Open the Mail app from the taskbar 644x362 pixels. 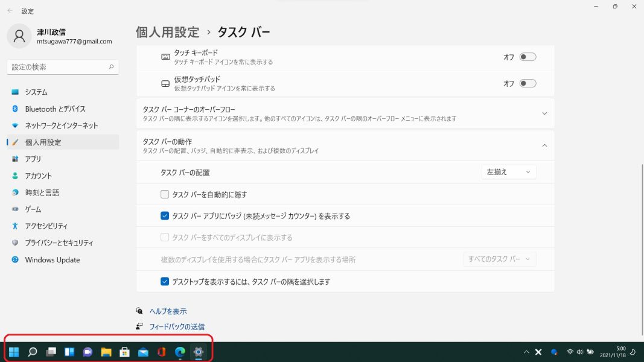tap(143, 352)
